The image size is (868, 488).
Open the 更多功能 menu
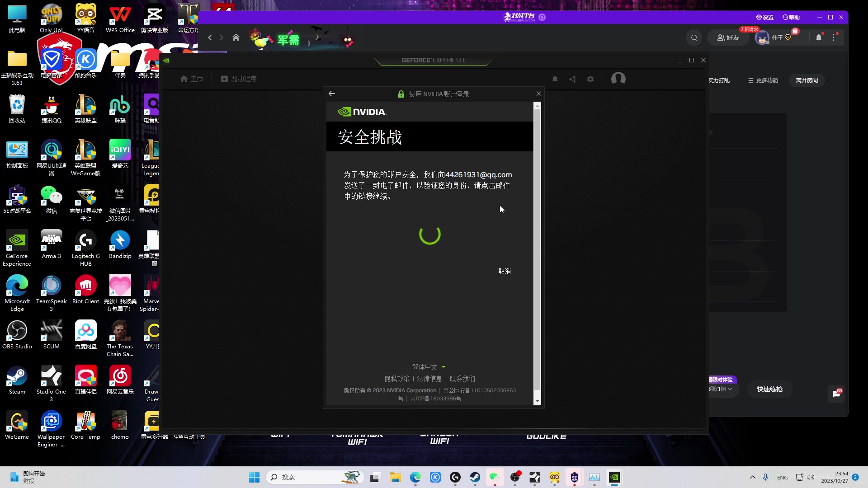click(763, 80)
